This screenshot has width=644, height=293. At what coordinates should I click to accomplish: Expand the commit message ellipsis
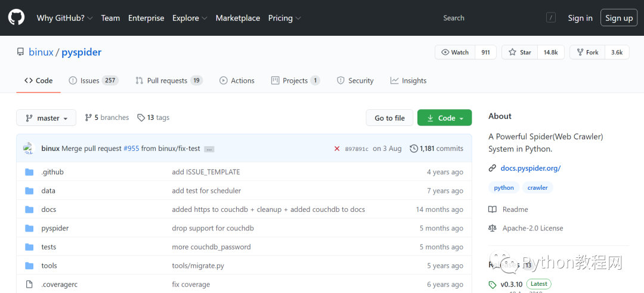coord(209,149)
